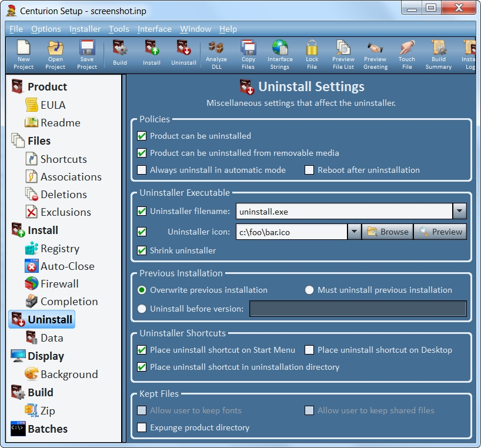The width and height of the screenshot is (481, 448).
Task: Open the Install section in sidebar
Action: (x=35, y=230)
